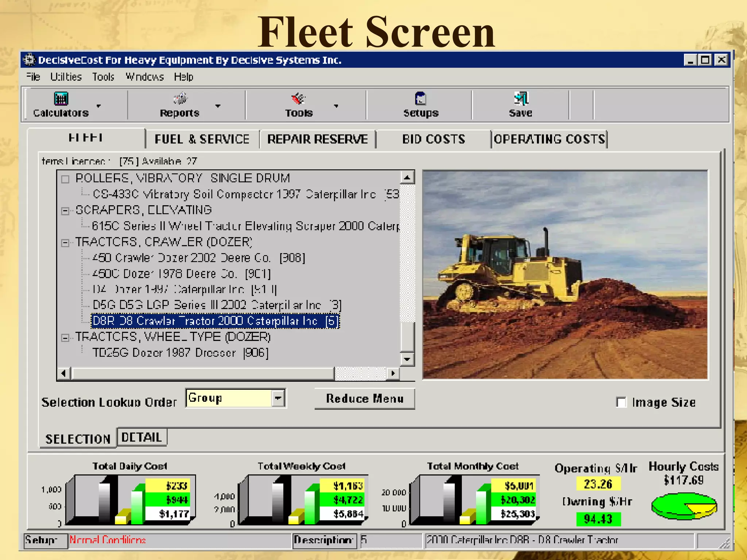This screenshot has height=560, width=747.
Task: Open the Selection Lookup Order dropdown
Action: click(x=278, y=398)
